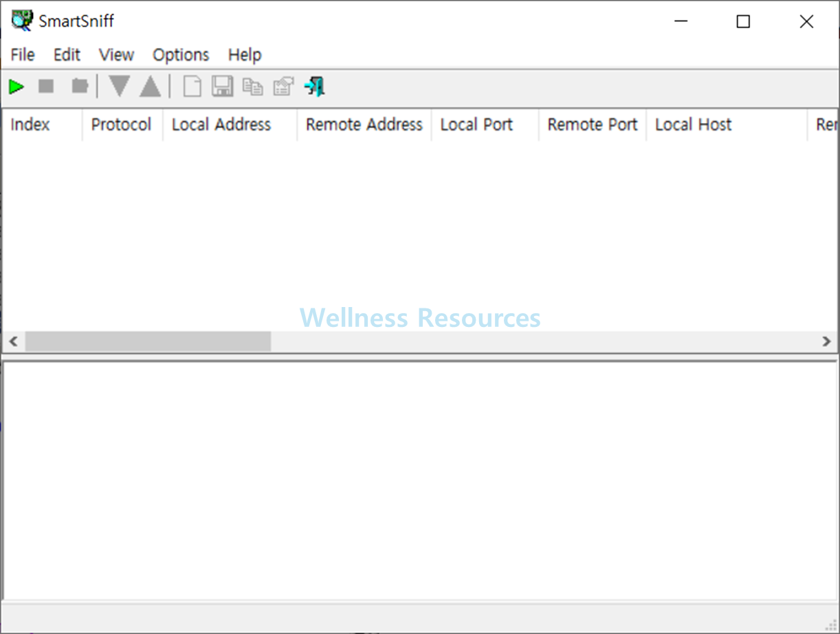Click the Stop Capture square icon
Screen dimensions: 840x634
46,87
